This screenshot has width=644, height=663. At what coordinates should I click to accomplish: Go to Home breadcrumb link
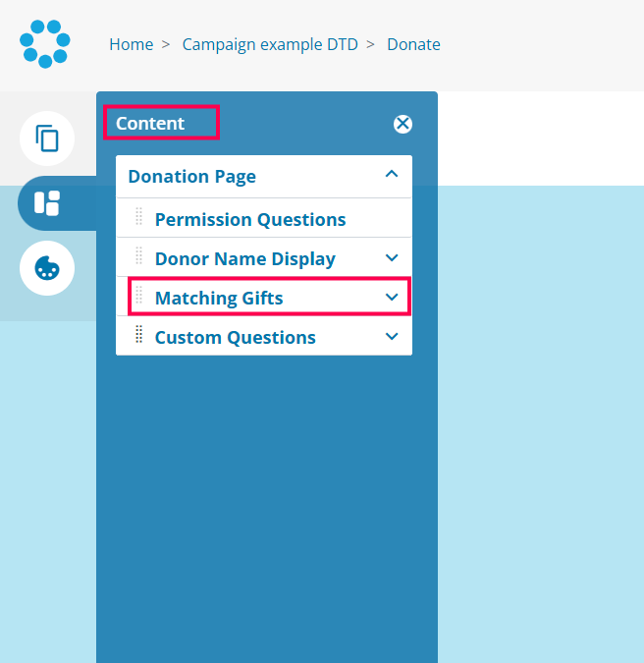(131, 44)
